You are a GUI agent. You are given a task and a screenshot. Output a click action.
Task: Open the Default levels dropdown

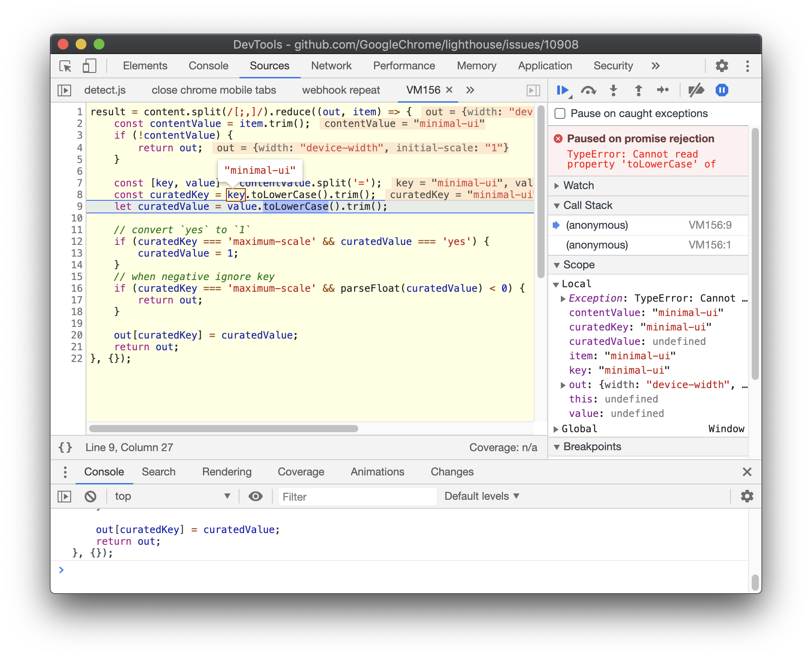pos(482,496)
